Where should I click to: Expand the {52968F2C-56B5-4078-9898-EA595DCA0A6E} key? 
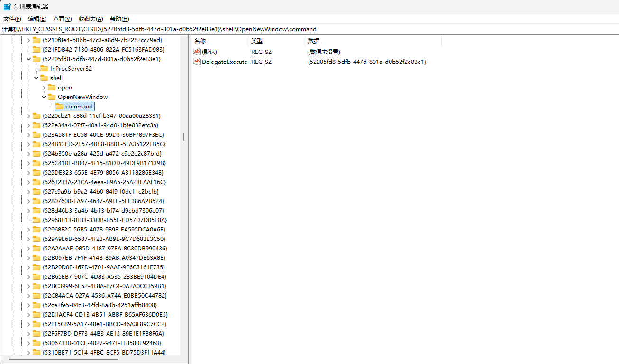pos(28,230)
